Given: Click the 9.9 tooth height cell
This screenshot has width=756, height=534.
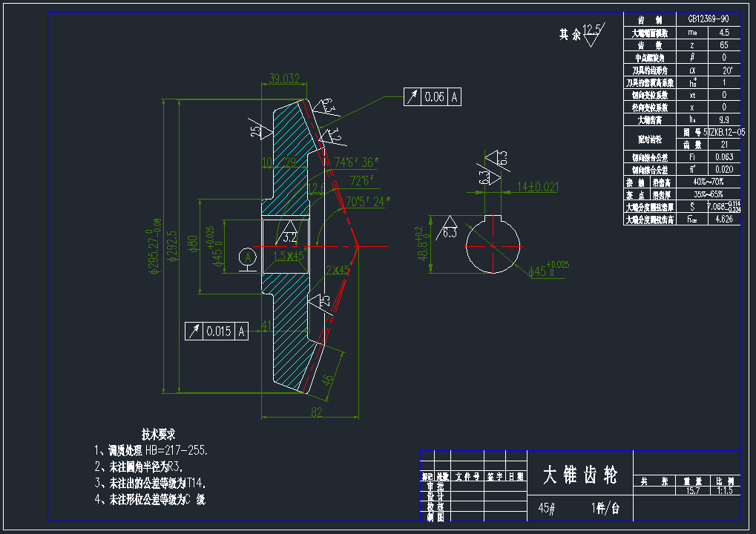Looking at the screenshot, I should tap(723, 119).
